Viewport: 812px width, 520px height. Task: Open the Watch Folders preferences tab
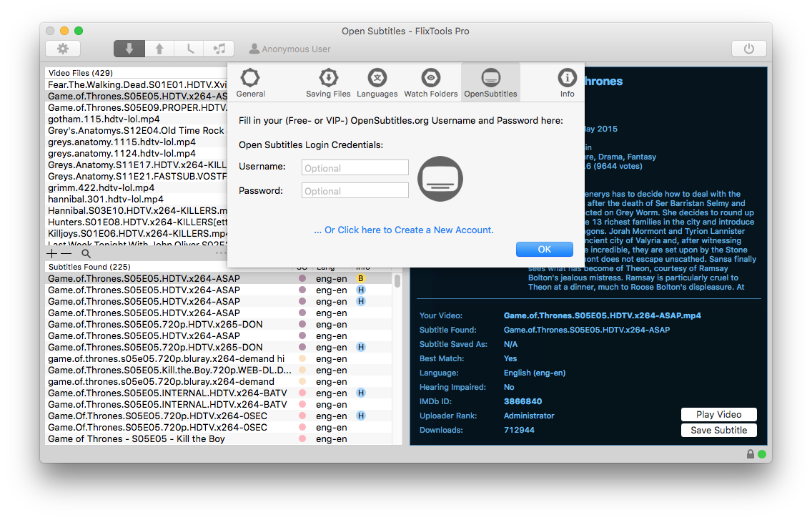(431, 83)
